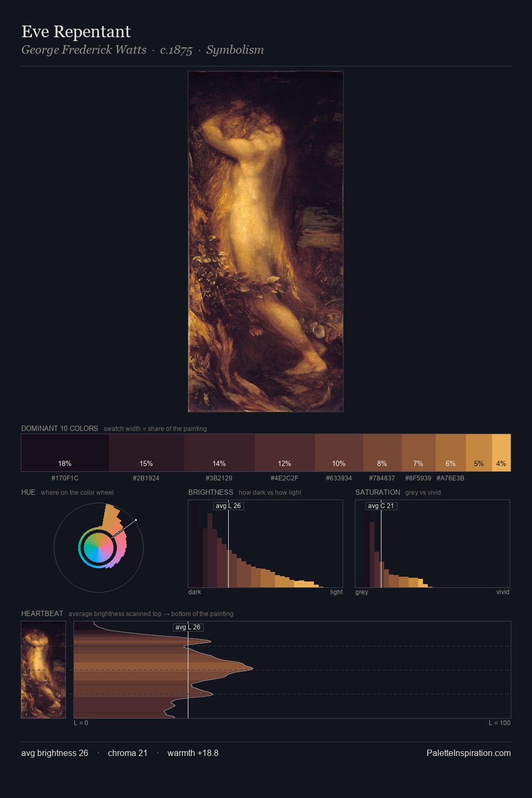Click the 'George Frederick Watts' artist name

[84, 50]
